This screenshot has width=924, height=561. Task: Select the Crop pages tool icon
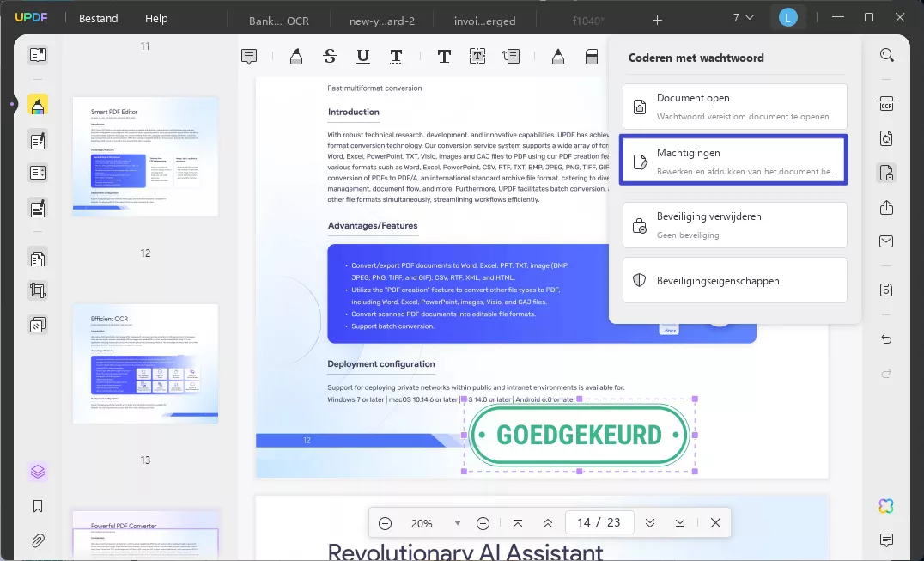pyautogui.click(x=38, y=290)
